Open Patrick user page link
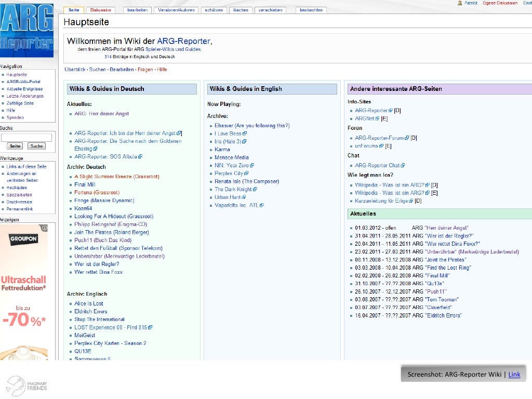This screenshot has width=532, height=399. (x=471, y=3)
